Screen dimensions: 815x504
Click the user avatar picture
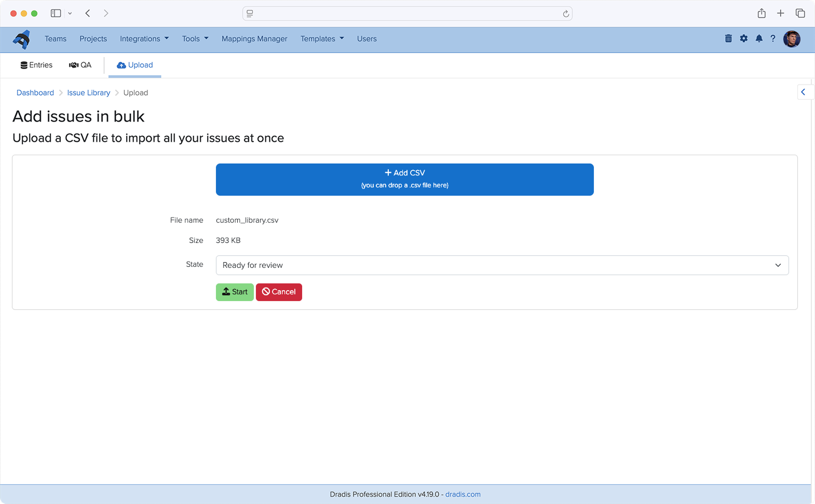tap(792, 39)
